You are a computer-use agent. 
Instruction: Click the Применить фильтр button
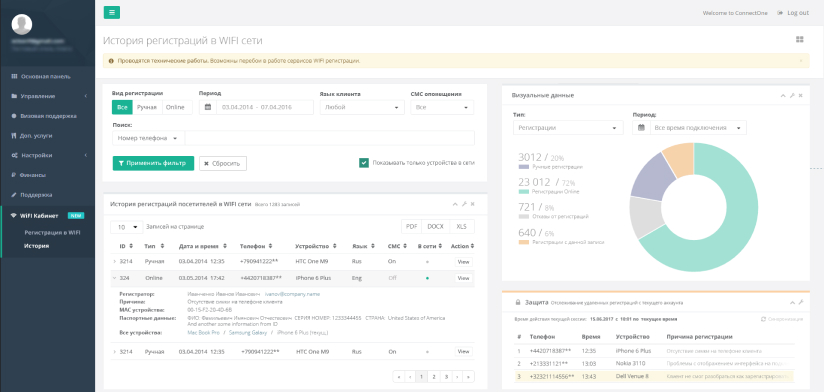click(x=153, y=163)
